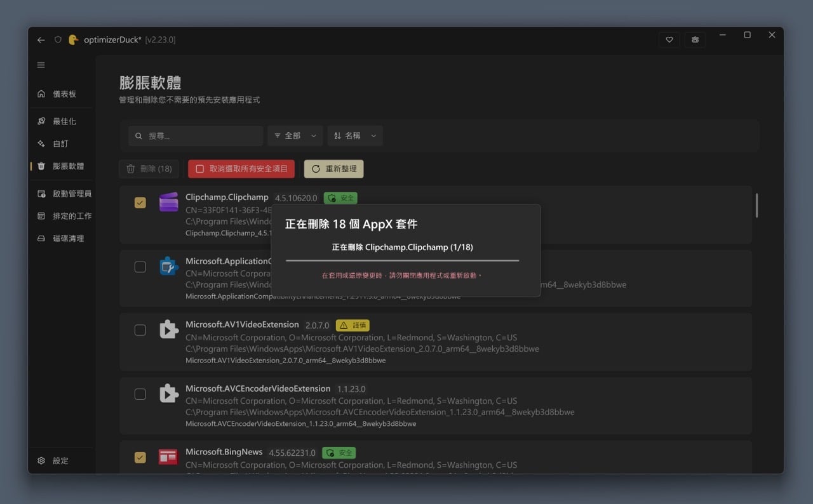Minimize the optimizerDuck window

(723, 36)
